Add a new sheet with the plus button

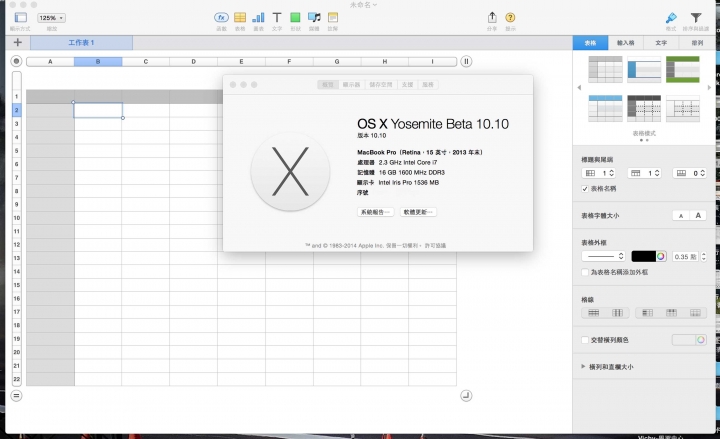pos(17,42)
